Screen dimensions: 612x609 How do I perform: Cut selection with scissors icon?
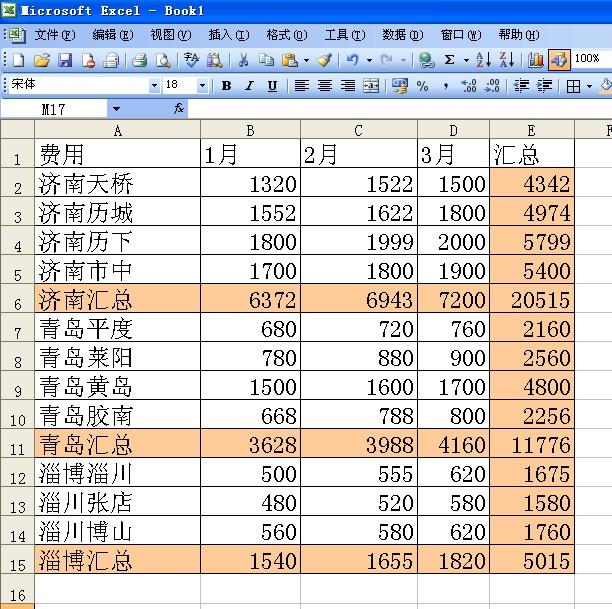coord(243,61)
